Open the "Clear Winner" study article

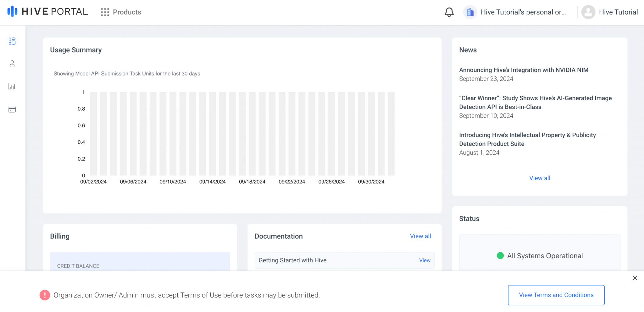pyautogui.click(x=535, y=103)
